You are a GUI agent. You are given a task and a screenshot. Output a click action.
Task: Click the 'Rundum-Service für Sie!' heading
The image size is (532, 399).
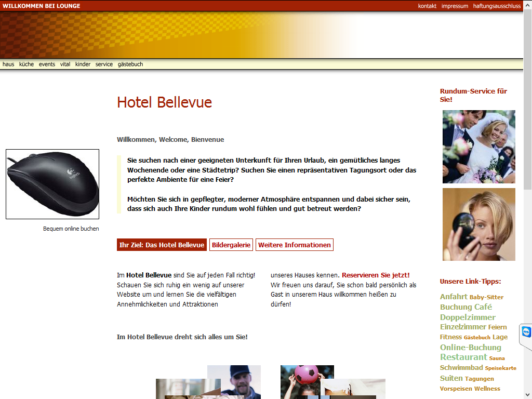coord(474,96)
